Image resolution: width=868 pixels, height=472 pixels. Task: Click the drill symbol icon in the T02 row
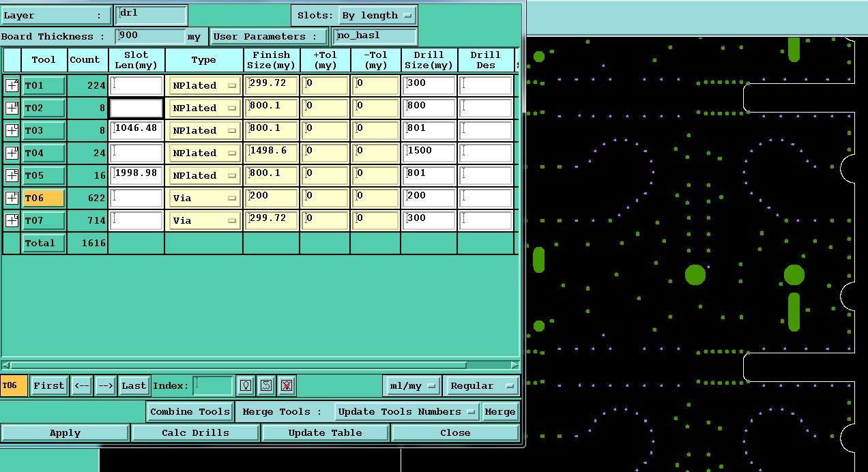[x=12, y=108]
